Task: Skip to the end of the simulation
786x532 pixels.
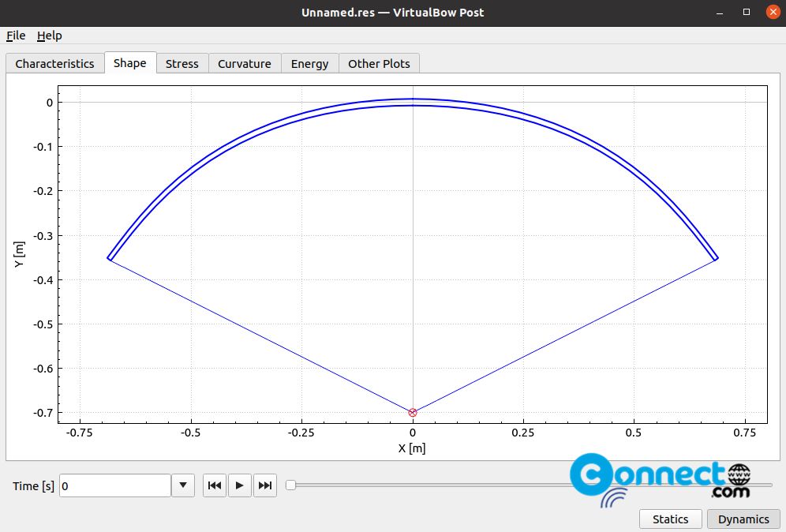Action: (265, 485)
